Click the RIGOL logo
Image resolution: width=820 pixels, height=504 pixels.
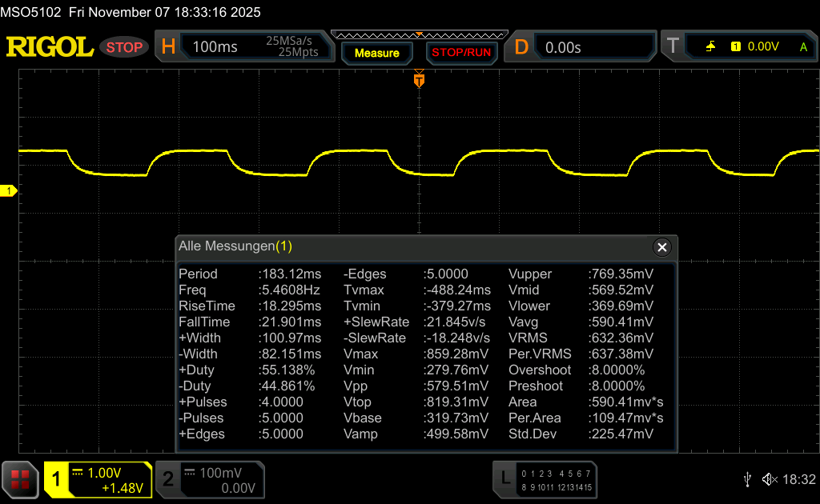(50, 47)
